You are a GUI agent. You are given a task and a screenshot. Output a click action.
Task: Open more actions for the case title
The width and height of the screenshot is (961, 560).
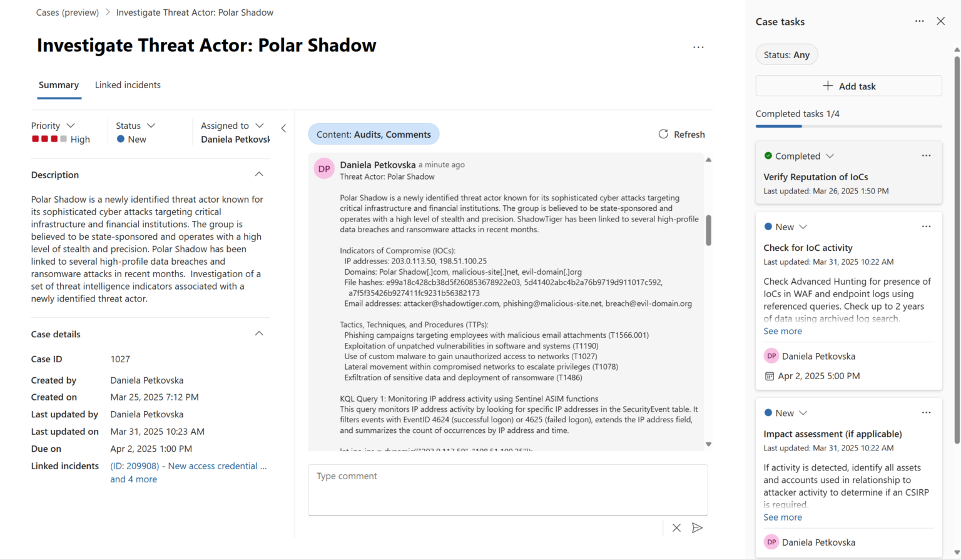tap(698, 47)
